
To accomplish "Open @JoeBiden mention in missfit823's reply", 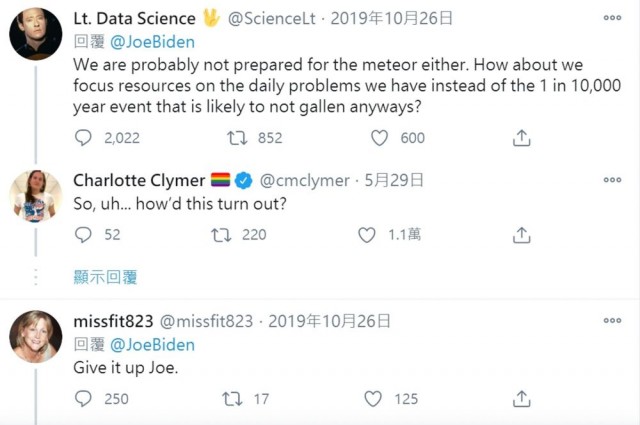I will (x=152, y=345).
